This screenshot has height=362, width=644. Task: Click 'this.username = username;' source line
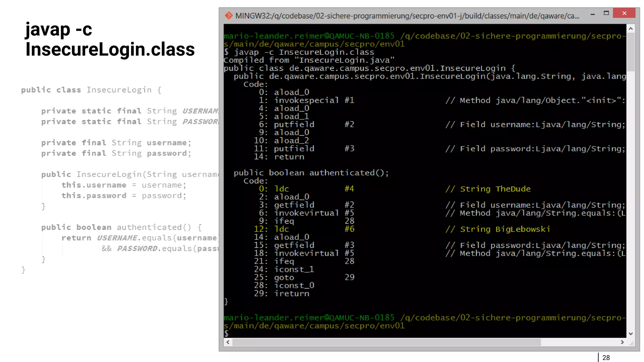pyautogui.click(x=124, y=185)
